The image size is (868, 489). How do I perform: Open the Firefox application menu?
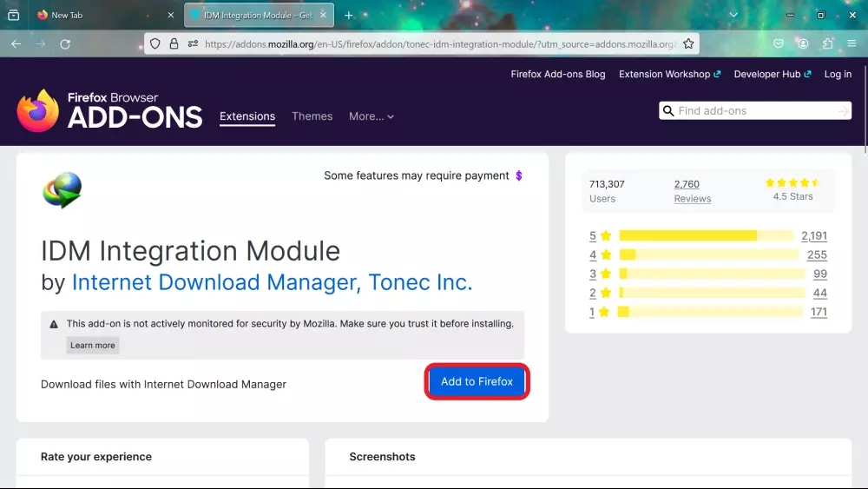point(852,43)
